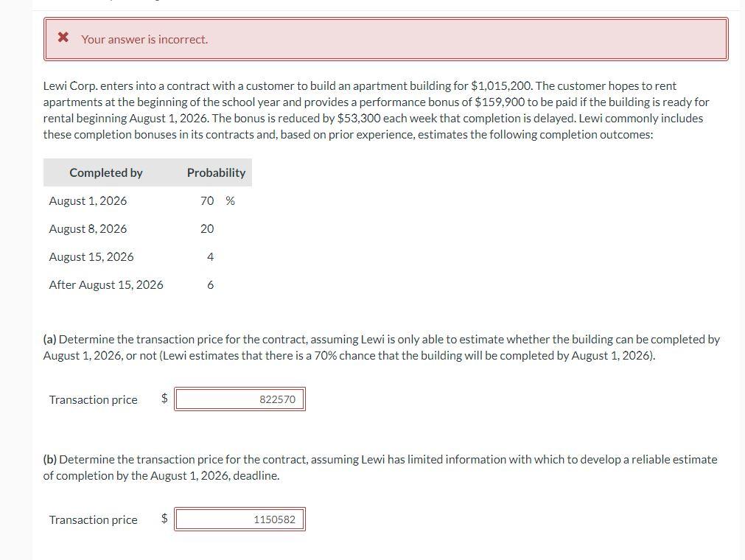Click the part (b) question heading

(x=380, y=467)
